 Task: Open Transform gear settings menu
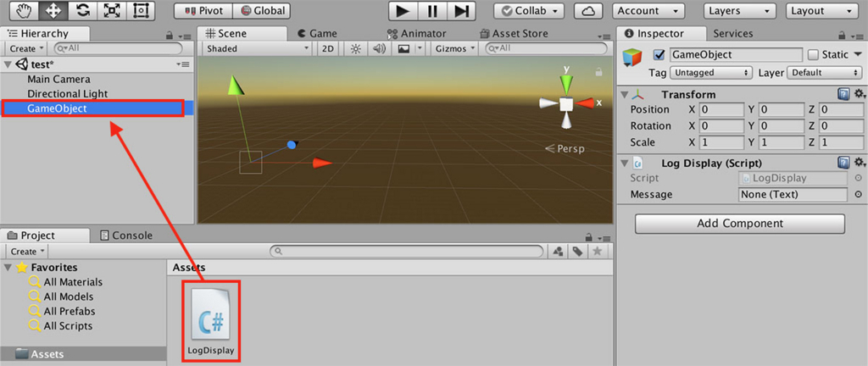pos(860,95)
